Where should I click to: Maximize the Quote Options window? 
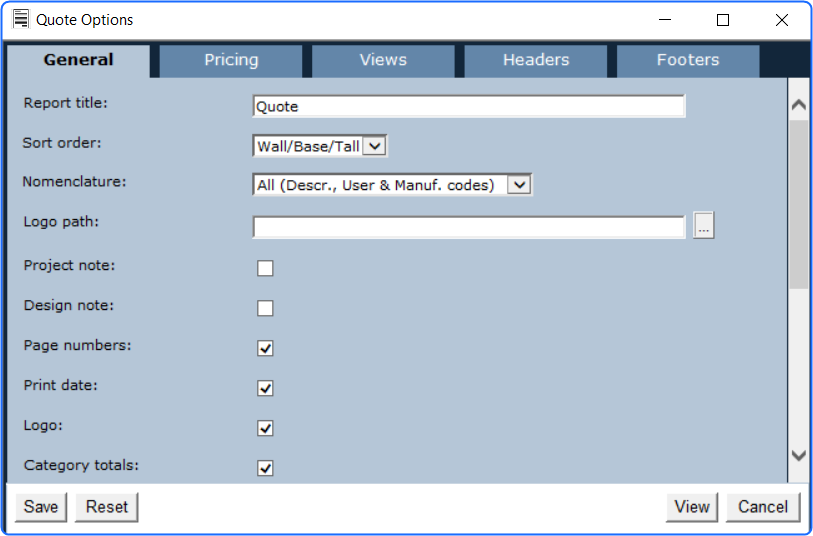click(723, 20)
